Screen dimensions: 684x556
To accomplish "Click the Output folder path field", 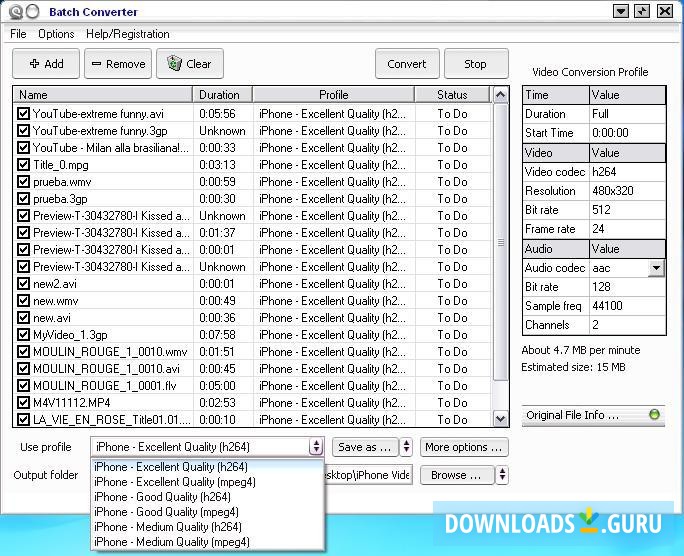I will 369,475.
